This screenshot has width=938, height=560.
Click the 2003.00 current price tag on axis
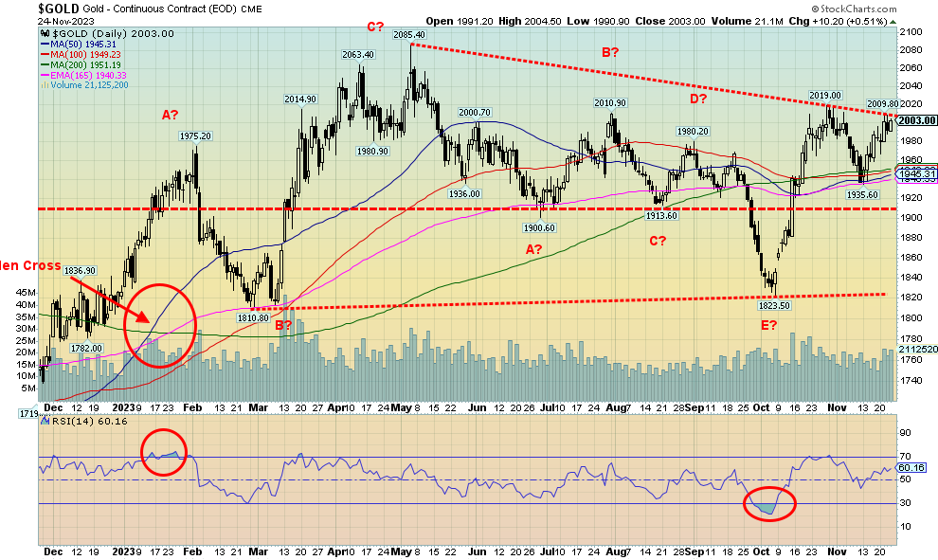pyautogui.click(x=917, y=120)
